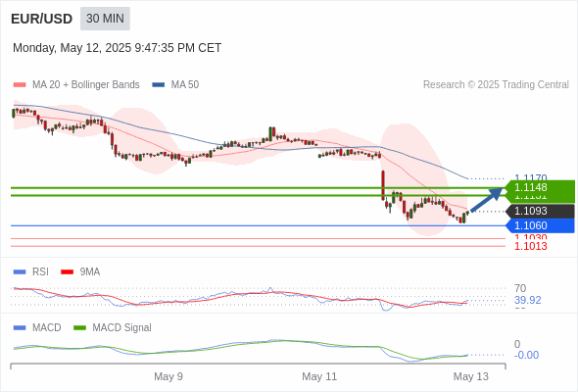Click the MA 50 blue legend swatch
Screen dimensions: 578x392
click(159, 85)
